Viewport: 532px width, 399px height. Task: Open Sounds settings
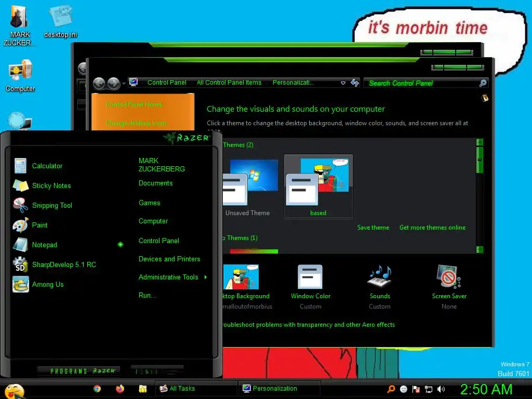[x=380, y=287]
